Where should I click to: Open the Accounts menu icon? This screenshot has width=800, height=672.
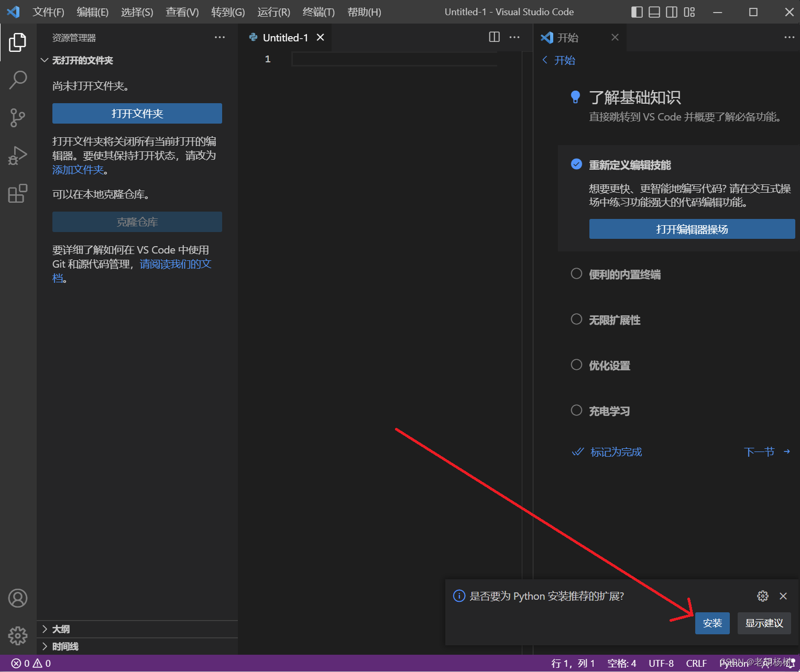point(18,598)
